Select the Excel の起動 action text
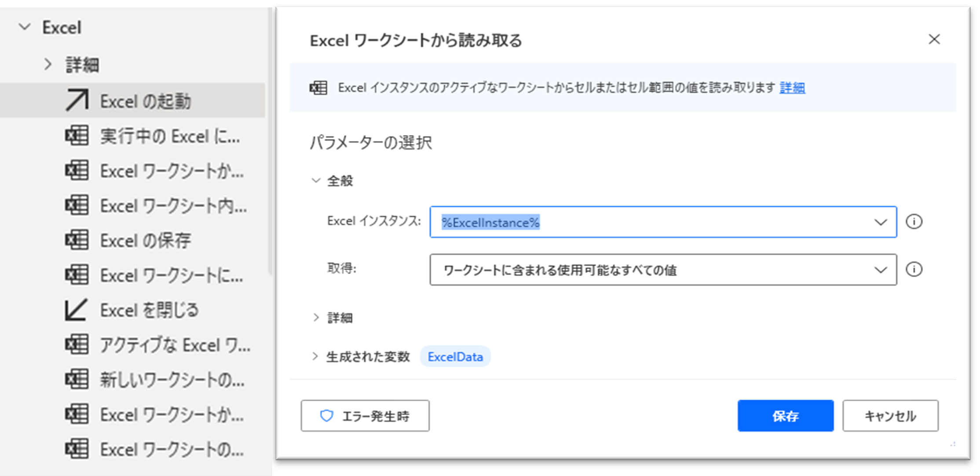This screenshot has width=980, height=476. pyautogui.click(x=145, y=102)
